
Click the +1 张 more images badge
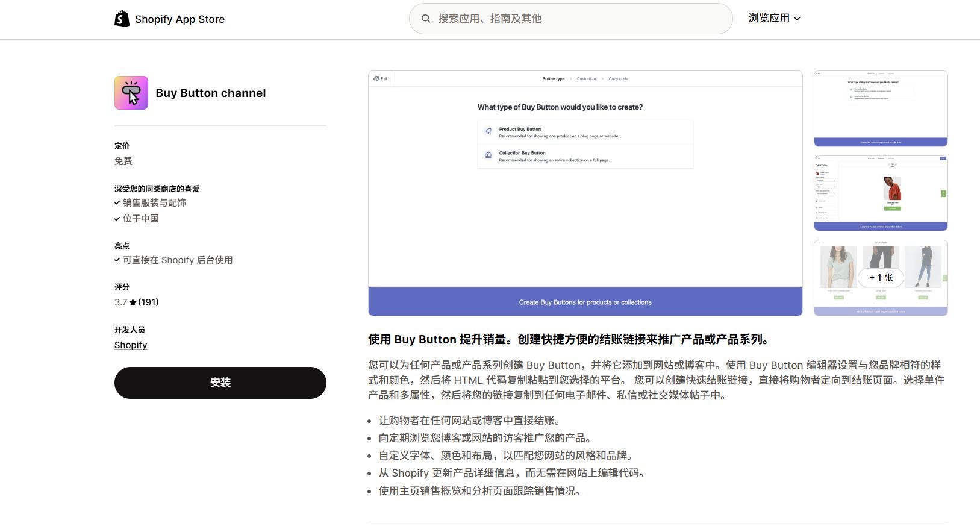click(881, 278)
